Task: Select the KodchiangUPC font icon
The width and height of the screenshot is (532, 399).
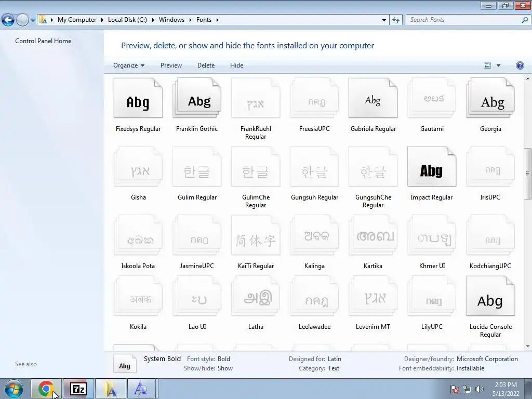Action: tap(490, 235)
